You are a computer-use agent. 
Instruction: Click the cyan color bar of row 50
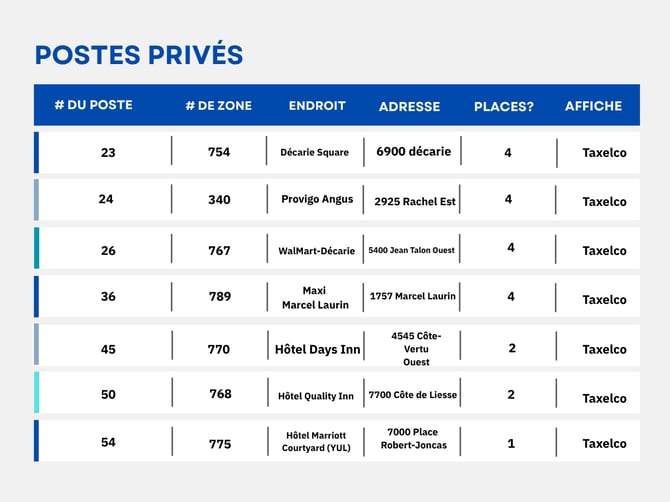click(x=36, y=392)
